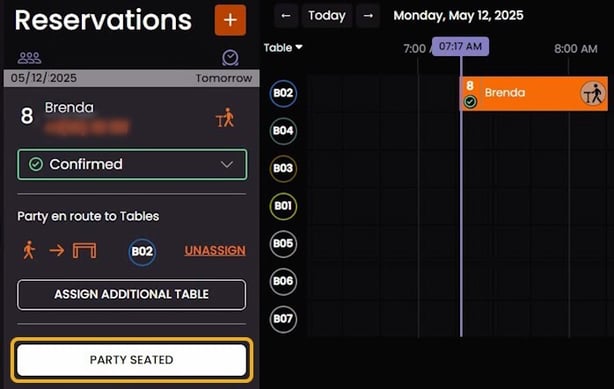Select the clock time filter icon
The image size is (614, 389).
coord(230,58)
